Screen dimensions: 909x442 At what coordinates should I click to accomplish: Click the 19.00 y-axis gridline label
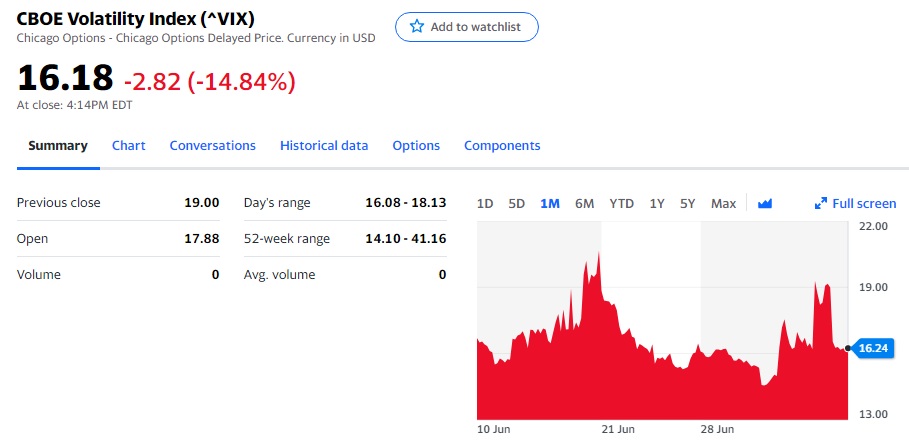873,287
